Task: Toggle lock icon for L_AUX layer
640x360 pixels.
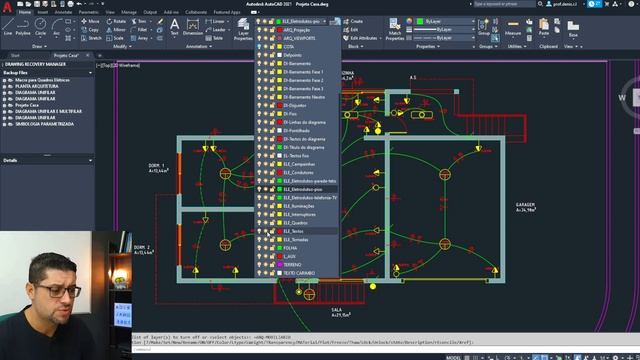Action: [x=272, y=256]
